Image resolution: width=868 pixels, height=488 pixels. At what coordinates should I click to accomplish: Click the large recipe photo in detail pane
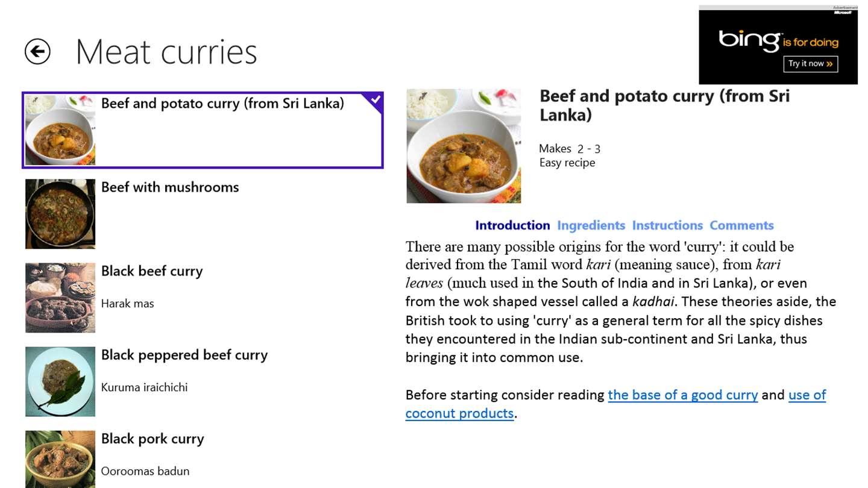[464, 146]
